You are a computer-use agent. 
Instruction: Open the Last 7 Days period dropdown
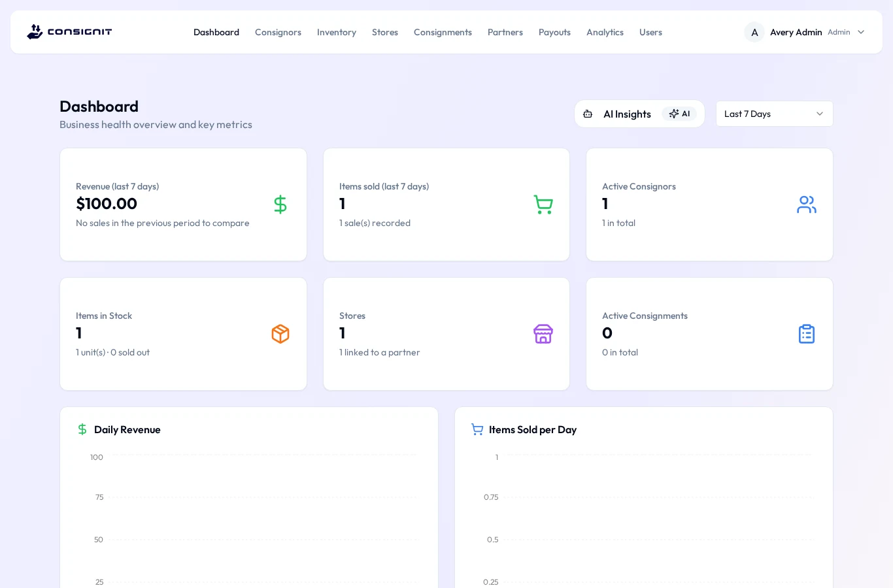[775, 114]
